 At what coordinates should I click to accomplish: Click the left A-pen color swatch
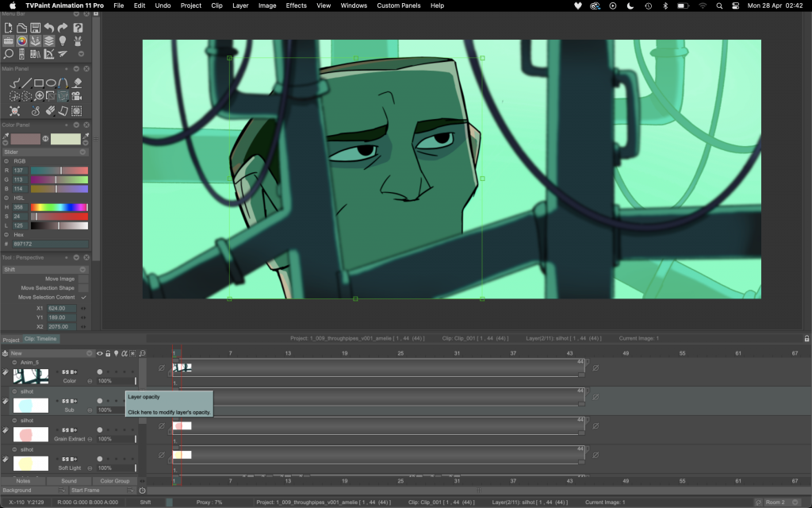click(x=25, y=139)
